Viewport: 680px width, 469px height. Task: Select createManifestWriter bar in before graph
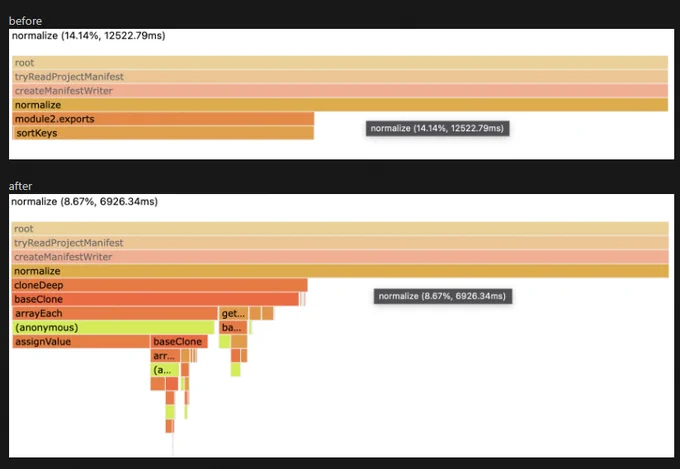(340, 91)
